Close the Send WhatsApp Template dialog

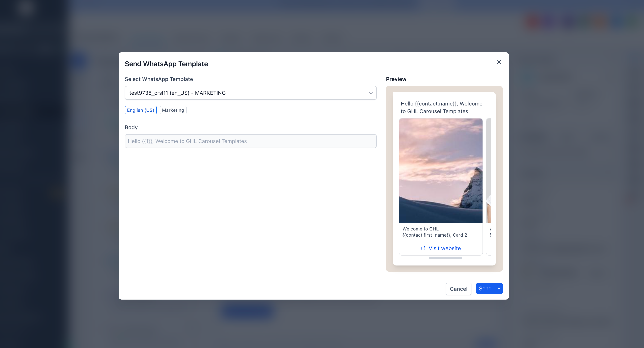click(499, 62)
